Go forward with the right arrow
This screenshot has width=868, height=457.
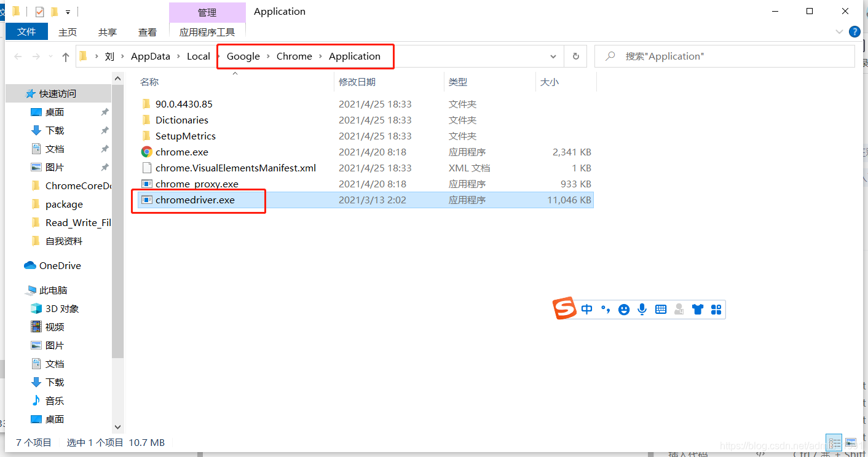point(36,57)
